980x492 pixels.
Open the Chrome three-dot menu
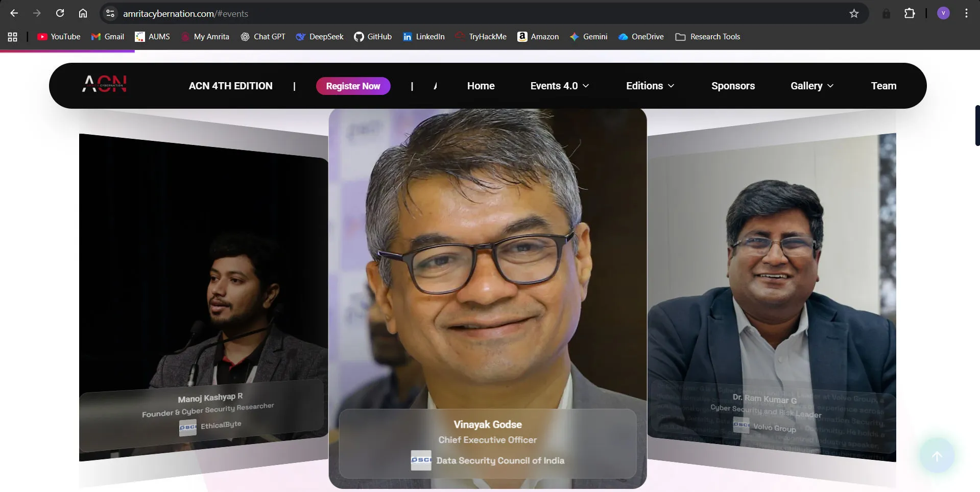pyautogui.click(x=966, y=13)
